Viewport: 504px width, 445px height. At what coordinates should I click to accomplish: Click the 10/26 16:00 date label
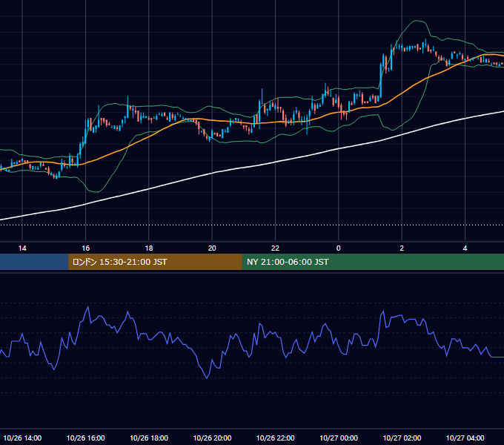[x=85, y=438]
